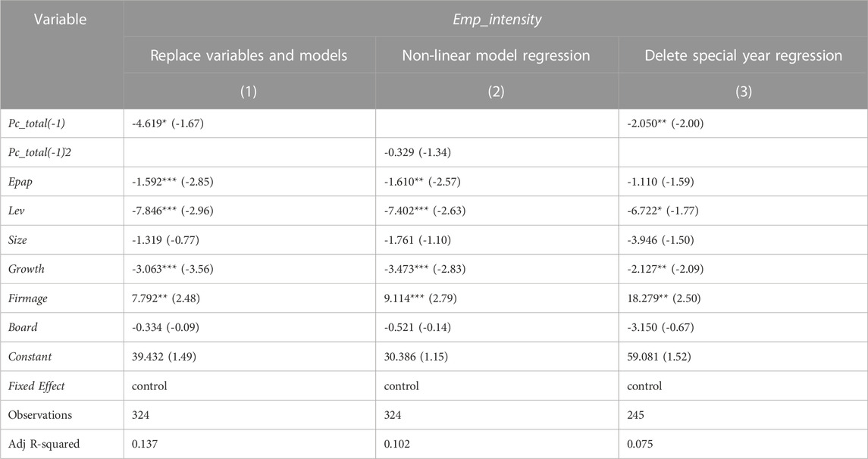Click the -0.329 (-1.34) coefficient cell
This screenshot has width=868, height=459.
tap(418, 153)
